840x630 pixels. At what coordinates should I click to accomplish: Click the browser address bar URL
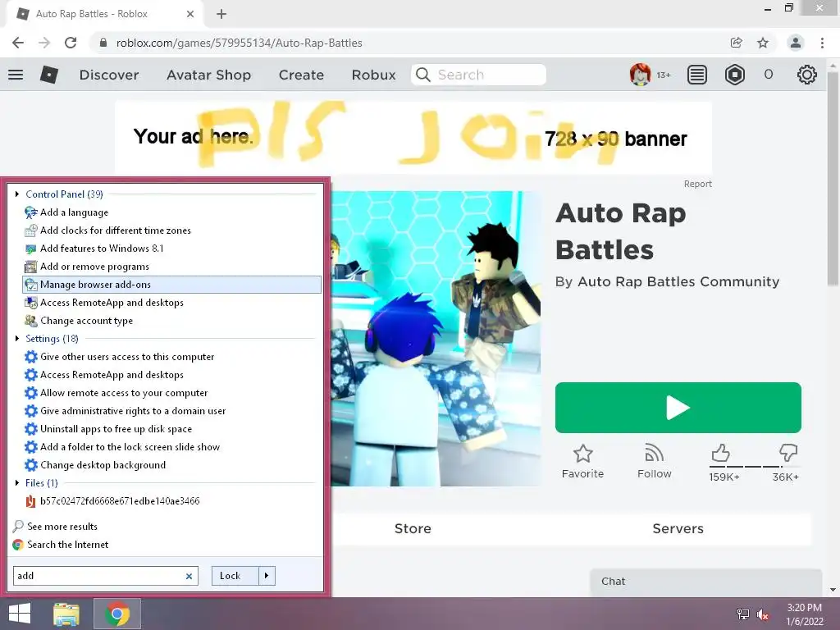(x=239, y=43)
